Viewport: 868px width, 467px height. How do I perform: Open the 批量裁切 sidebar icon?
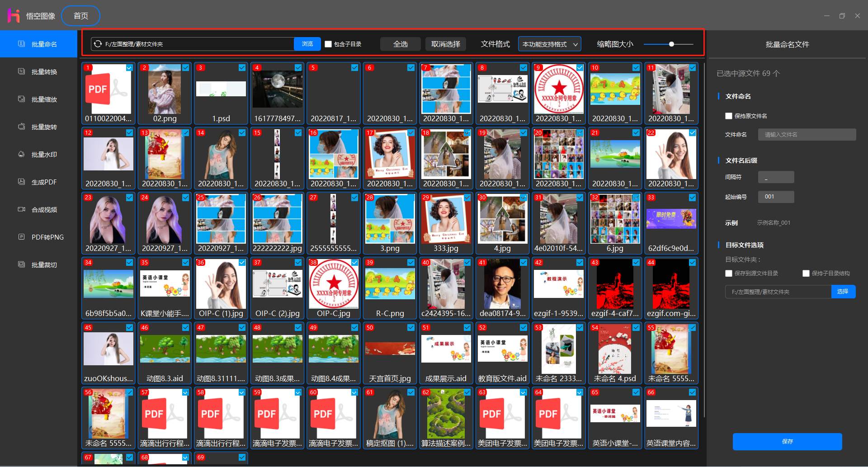[21, 264]
